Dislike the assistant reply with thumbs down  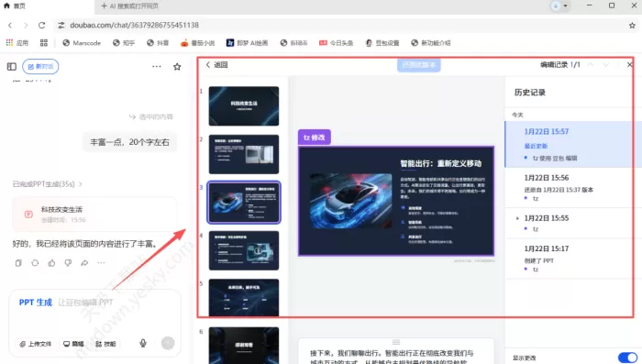pos(68,263)
